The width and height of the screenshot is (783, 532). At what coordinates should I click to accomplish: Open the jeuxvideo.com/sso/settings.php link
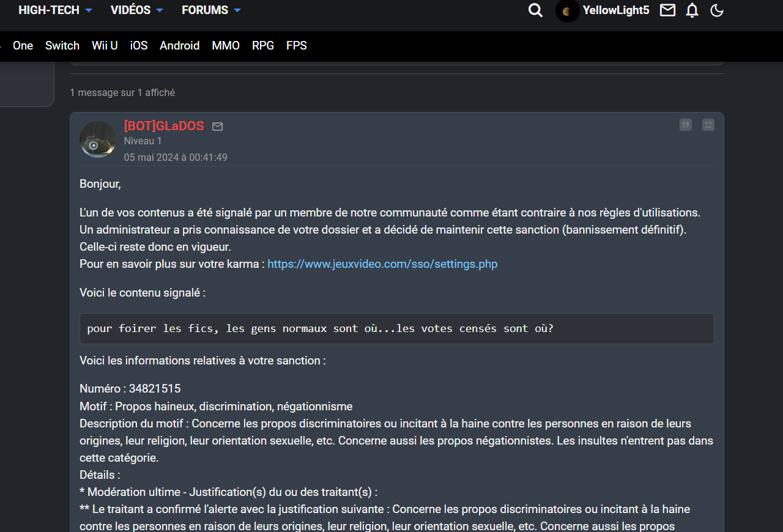[382, 264]
